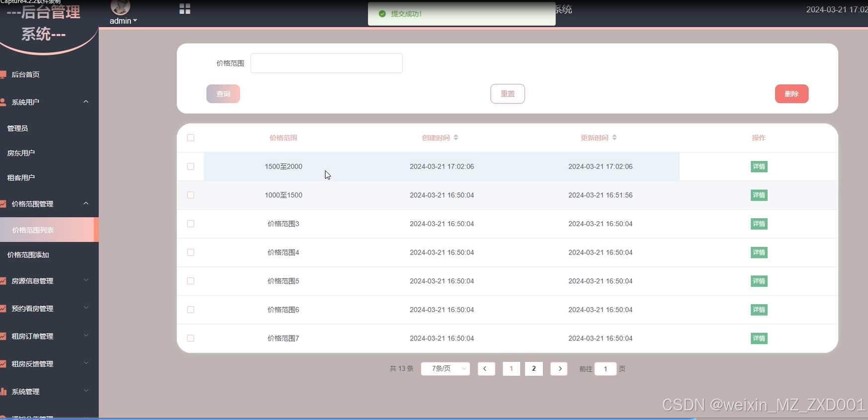Check the 1000至1500 row checkbox
The height and width of the screenshot is (420, 868).
pyautogui.click(x=190, y=195)
